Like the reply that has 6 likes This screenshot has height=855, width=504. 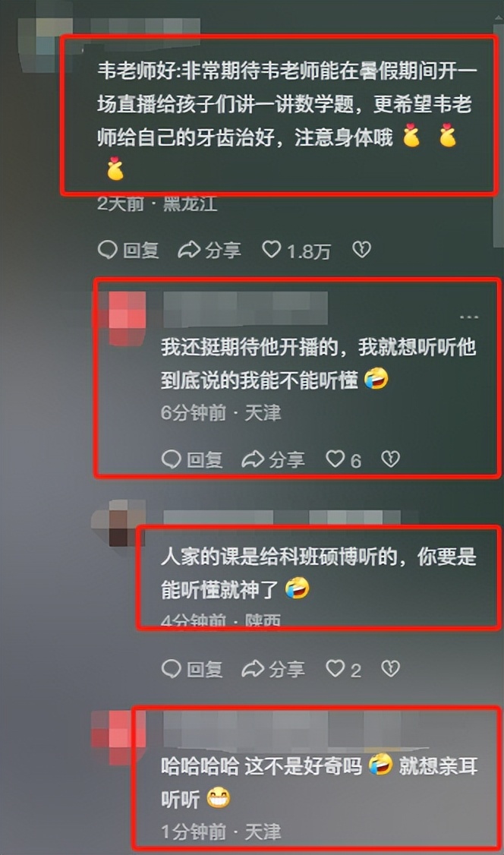344,459
